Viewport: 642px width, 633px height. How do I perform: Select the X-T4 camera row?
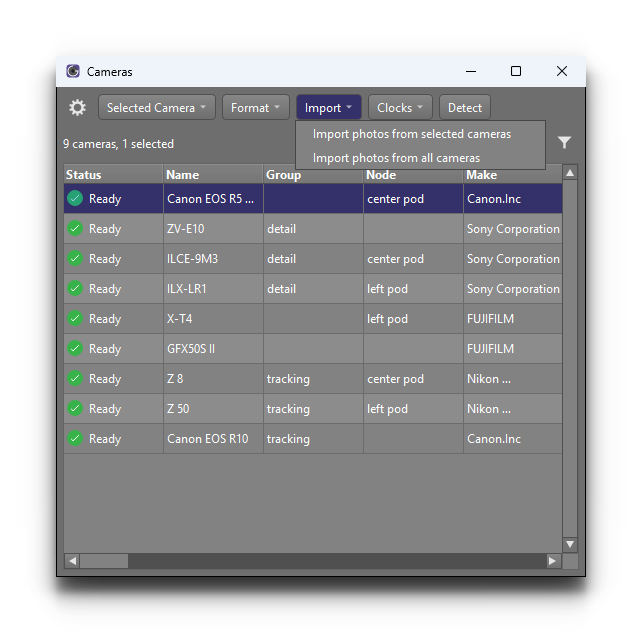pyautogui.click(x=313, y=318)
